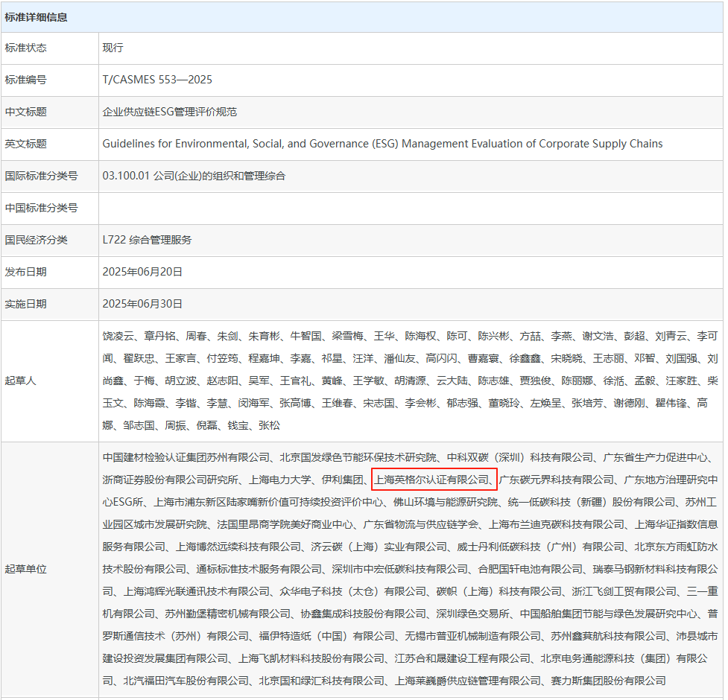Click the implementation date 2025年06月30日

[x=142, y=304]
